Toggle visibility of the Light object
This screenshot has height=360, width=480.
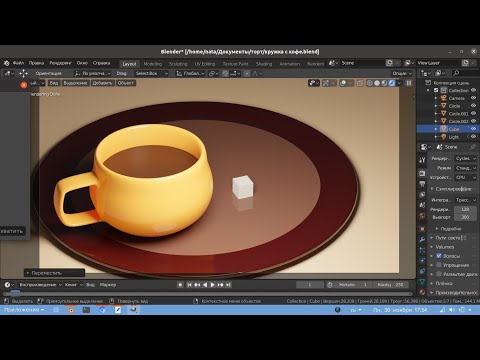(473, 137)
